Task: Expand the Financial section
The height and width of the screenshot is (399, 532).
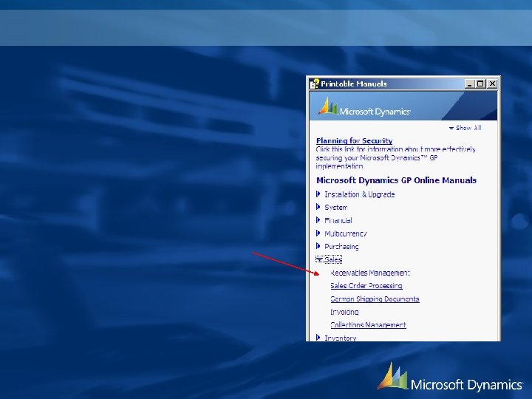Action: [x=334, y=220]
